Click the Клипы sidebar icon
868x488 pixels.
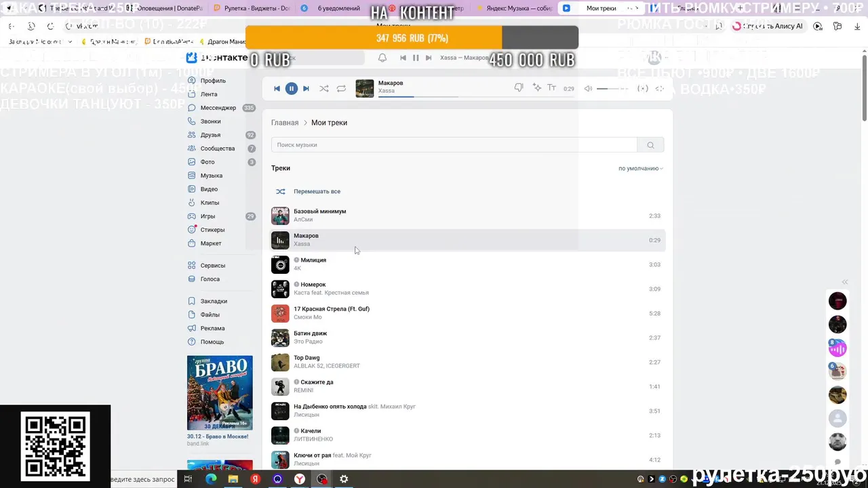click(x=192, y=203)
